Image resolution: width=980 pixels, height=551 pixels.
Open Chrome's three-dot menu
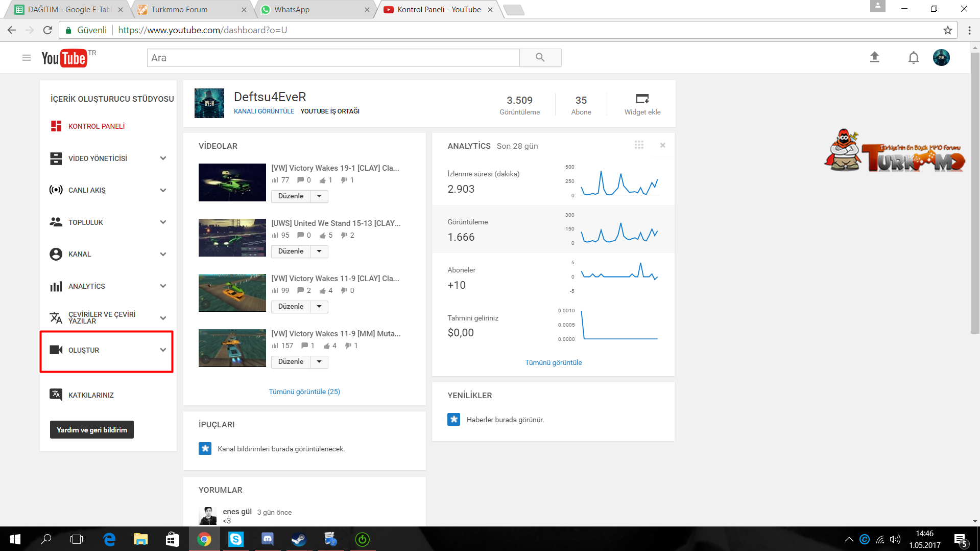click(x=969, y=30)
